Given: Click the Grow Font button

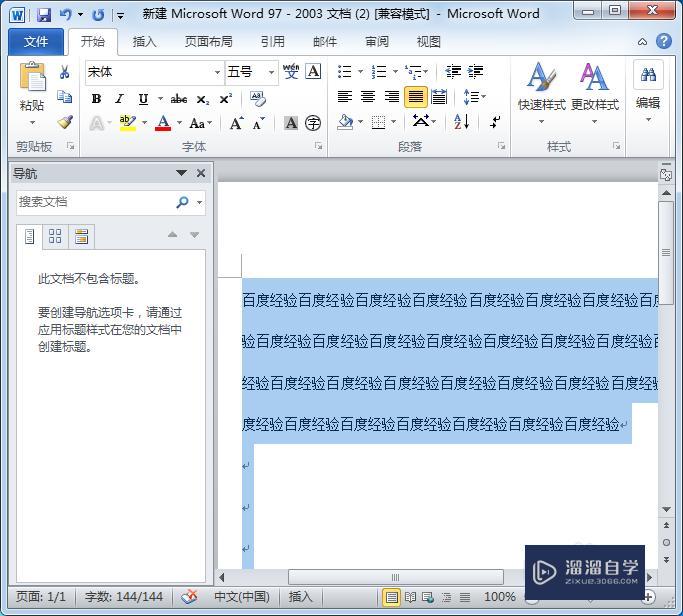Looking at the screenshot, I should (x=237, y=123).
